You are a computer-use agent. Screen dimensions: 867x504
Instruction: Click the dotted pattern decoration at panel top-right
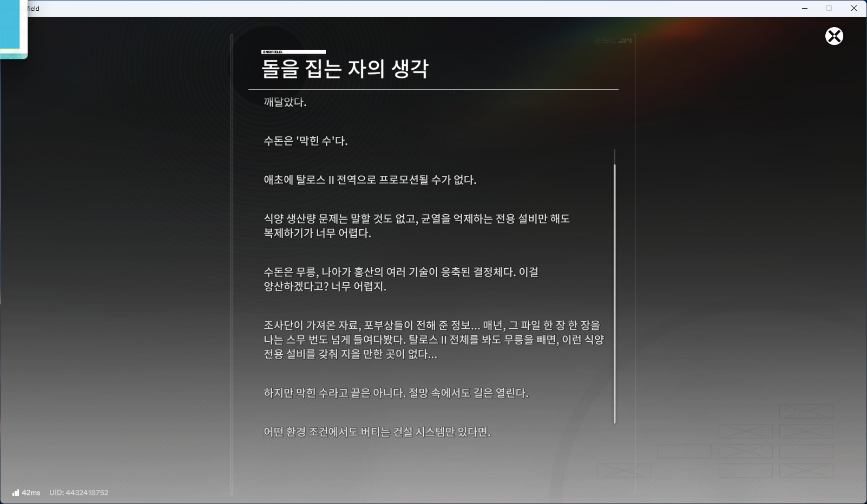tap(626, 40)
